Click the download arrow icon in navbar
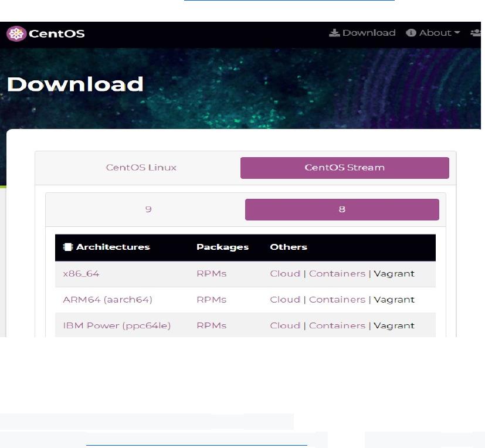The image size is (485, 448). pyautogui.click(x=334, y=33)
